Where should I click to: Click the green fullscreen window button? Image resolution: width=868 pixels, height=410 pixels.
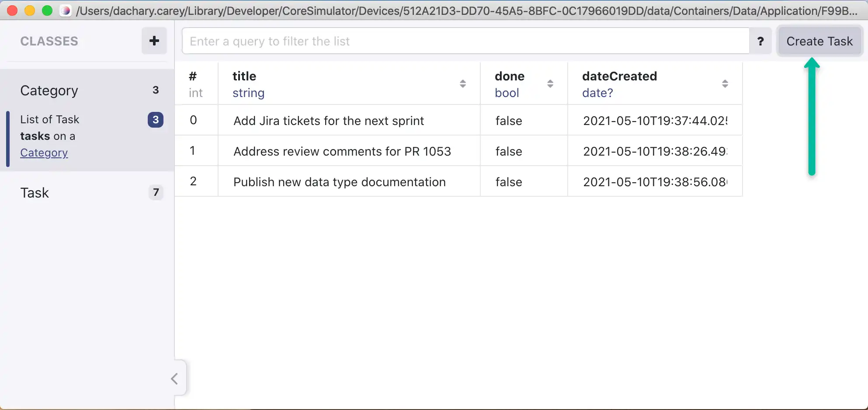tap(47, 10)
